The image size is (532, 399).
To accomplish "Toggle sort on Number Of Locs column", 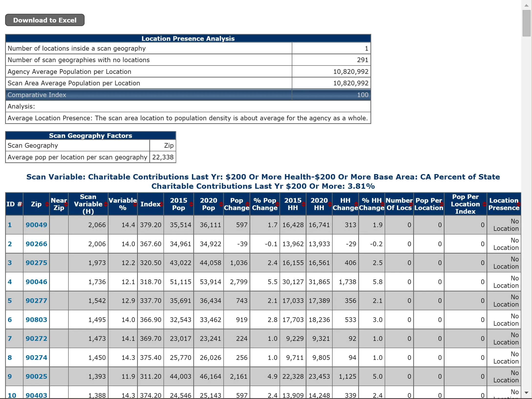I will (x=411, y=204).
